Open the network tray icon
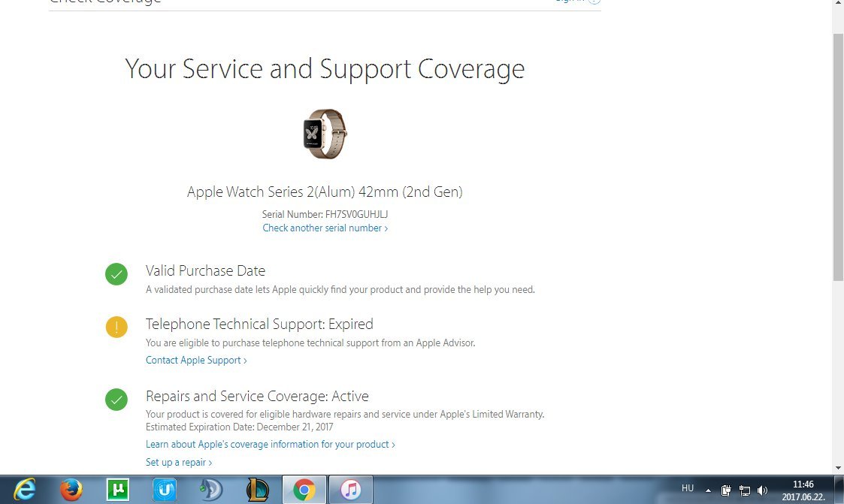The width and height of the screenshot is (844, 504). [x=745, y=490]
